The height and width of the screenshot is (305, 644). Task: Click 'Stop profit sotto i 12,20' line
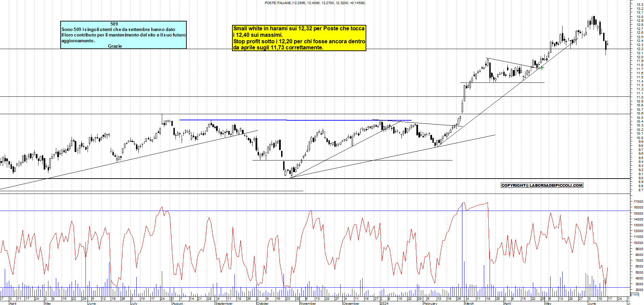click(299, 41)
